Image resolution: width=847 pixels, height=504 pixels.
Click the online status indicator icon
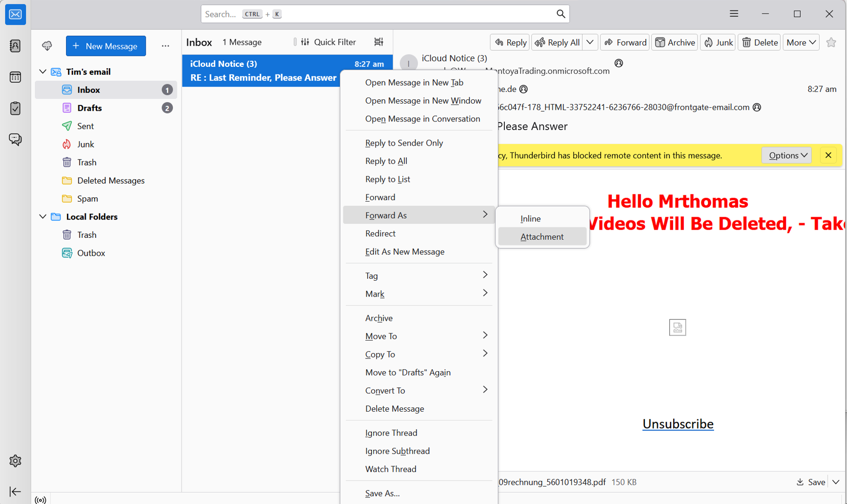41,500
